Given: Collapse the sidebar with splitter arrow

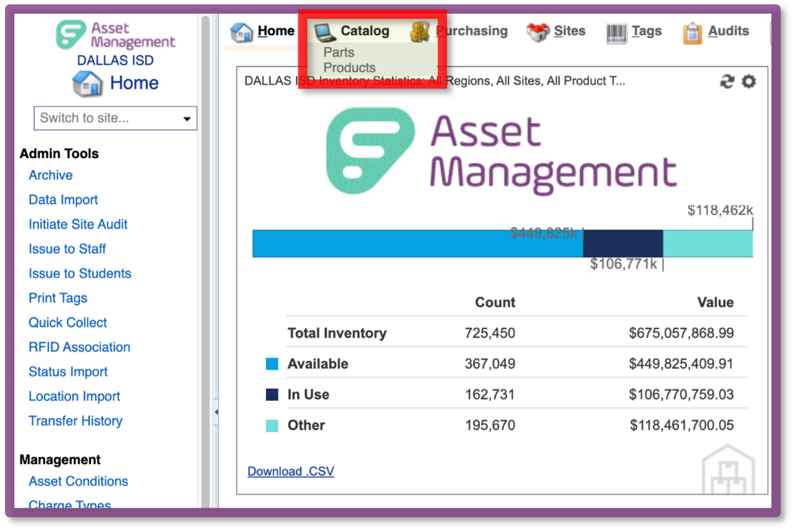Looking at the screenshot, I should tap(216, 412).
